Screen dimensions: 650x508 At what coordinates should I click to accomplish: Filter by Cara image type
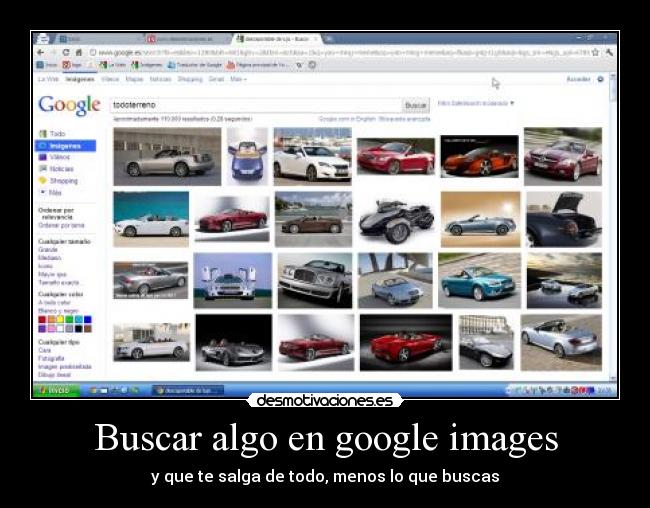tap(45, 350)
